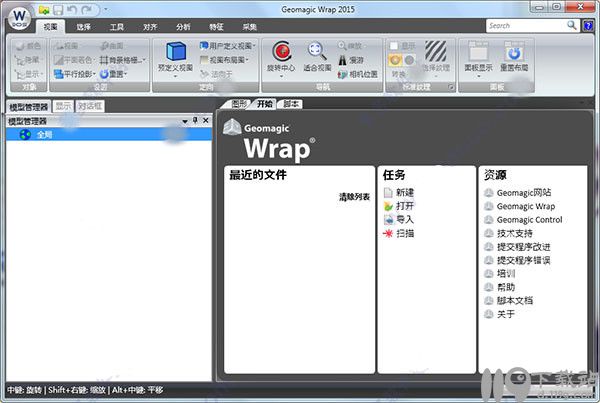
Task: Switch to the 特征 ribbon tab
Action: point(216,27)
